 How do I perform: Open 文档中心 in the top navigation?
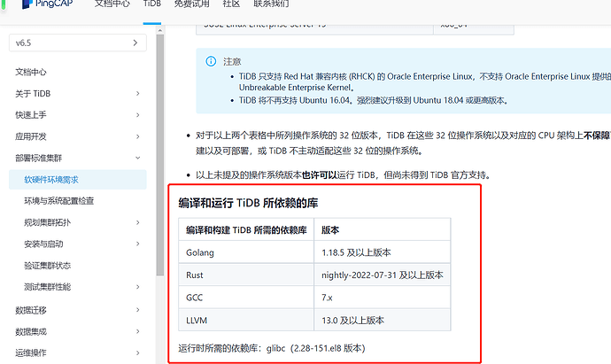[x=112, y=4]
